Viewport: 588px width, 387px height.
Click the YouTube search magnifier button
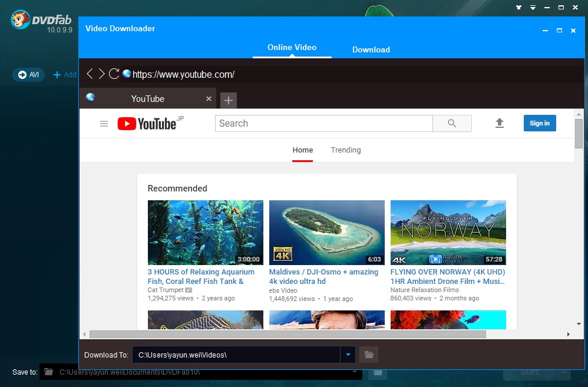pos(452,123)
